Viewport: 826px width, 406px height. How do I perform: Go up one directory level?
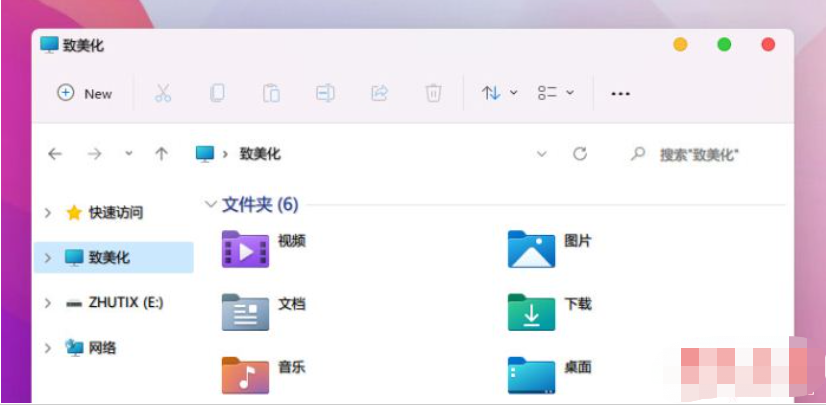coord(161,154)
